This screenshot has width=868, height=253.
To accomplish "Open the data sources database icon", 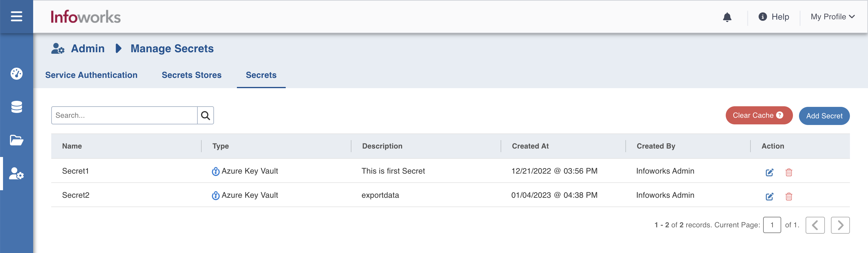I will point(17,107).
